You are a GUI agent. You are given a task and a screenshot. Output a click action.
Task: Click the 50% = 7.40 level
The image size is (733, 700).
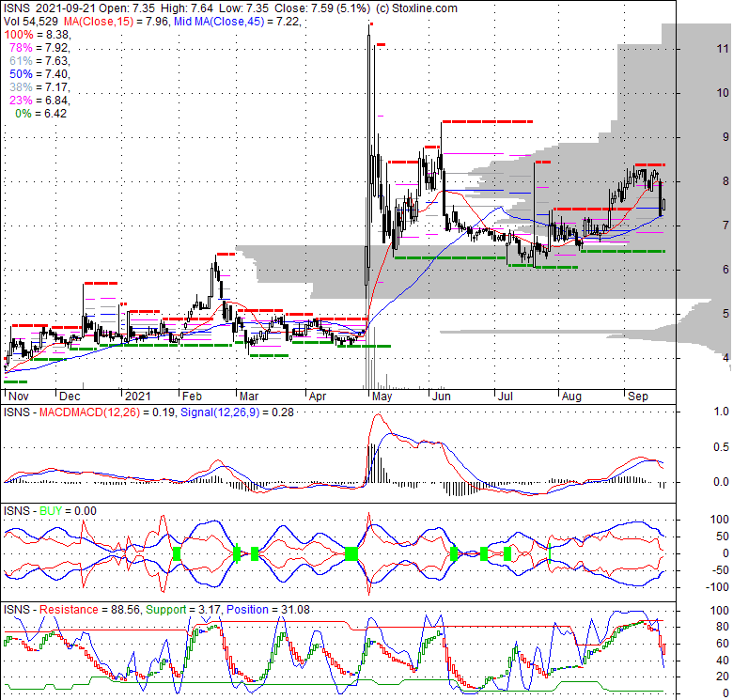[39, 74]
